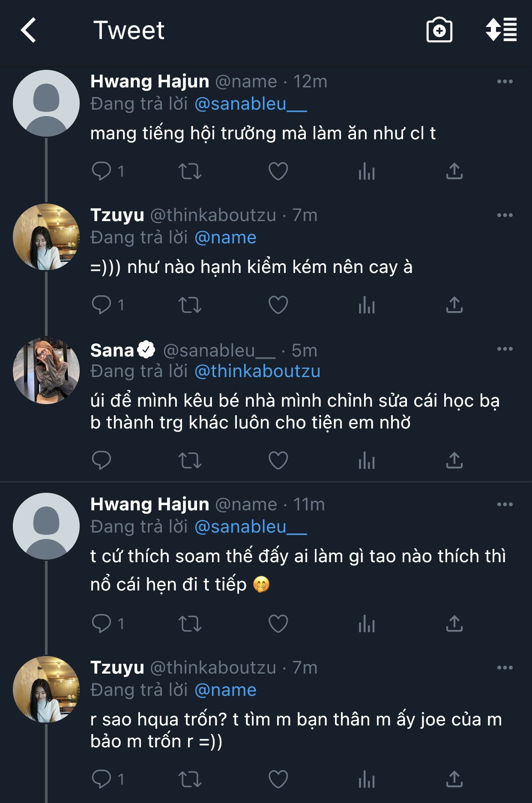Open Sana's profile picture

tap(46, 371)
